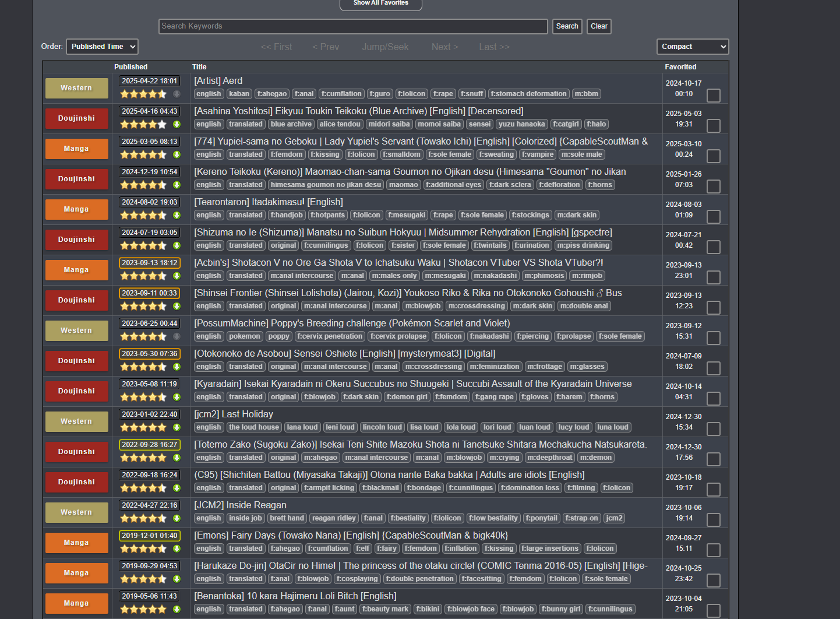Click the Title column header
This screenshot has width=840, height=619.
199,67
